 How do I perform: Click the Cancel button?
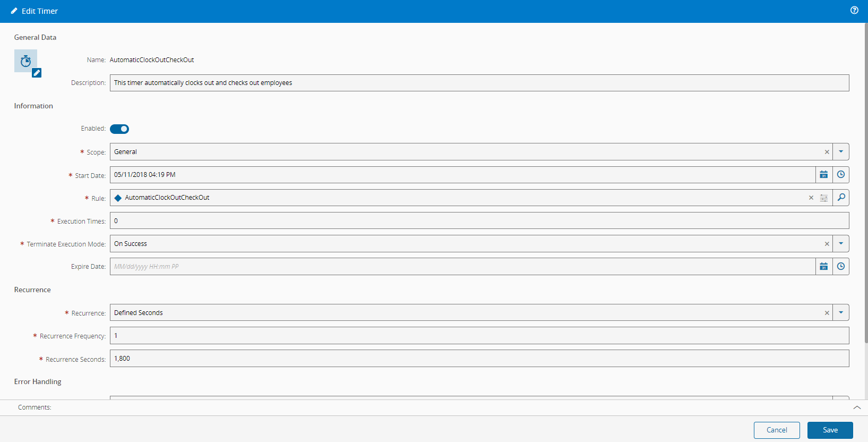(x=777, y=430)
